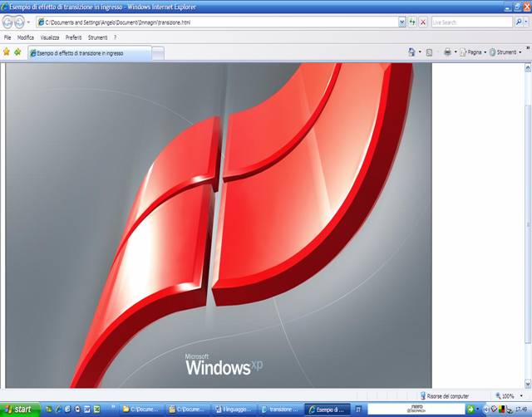Viewport: 532px width, 417px height.
Task: Click the Nero search toolbar field in taskbar
Action: 416,410
